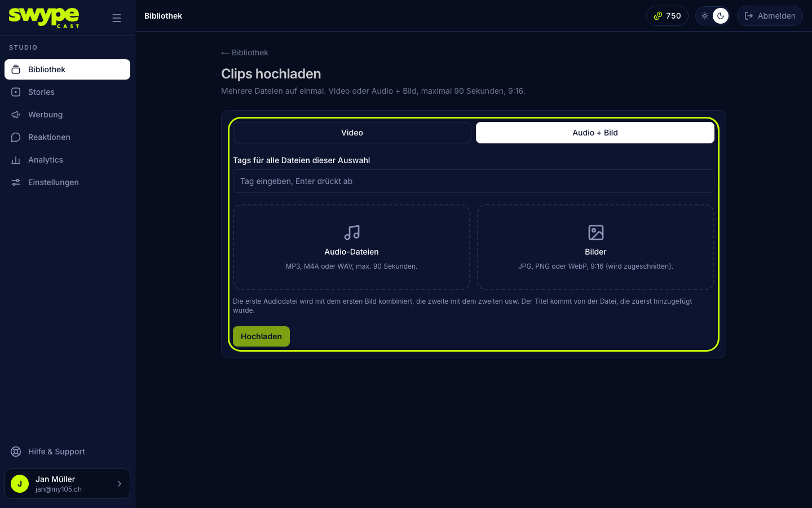Click the Abmelden logout arrow icon

pyautogui.click(x=749, y=16)
